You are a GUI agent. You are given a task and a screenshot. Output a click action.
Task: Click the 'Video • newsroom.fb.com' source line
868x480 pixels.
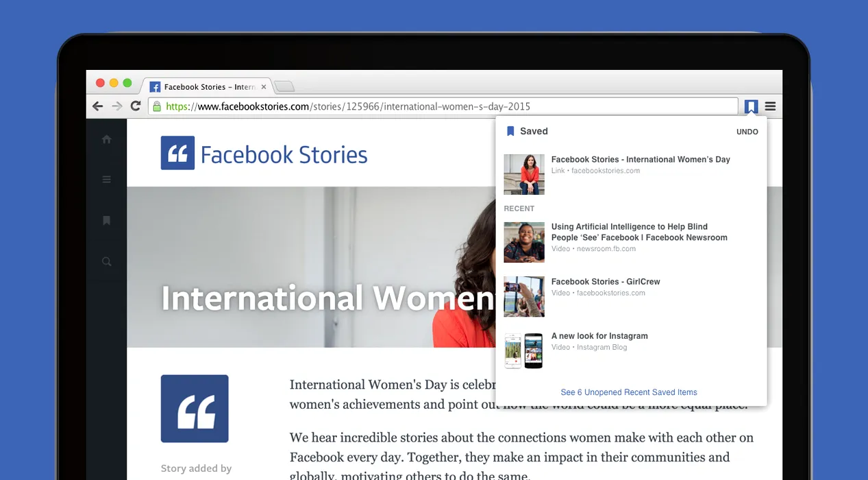point(593,249)
